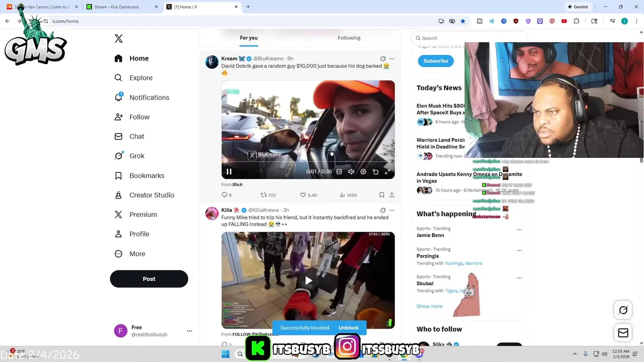Ask Grok about Killa's post

pos(383,210)
